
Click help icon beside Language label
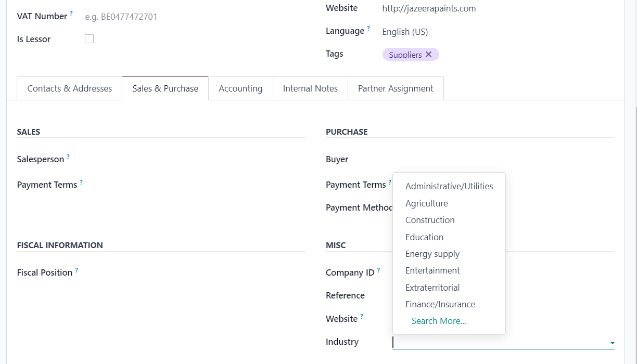pos(368,28)
